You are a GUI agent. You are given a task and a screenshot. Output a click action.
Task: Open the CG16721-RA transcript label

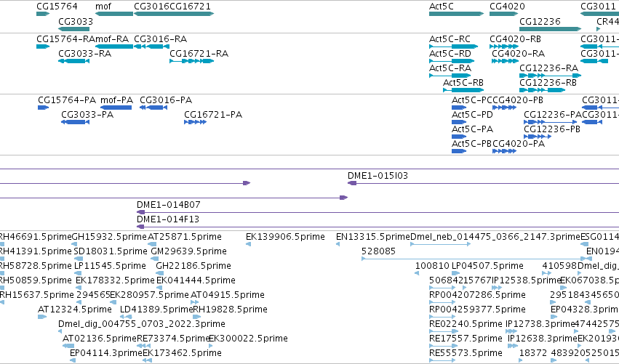[x=199, y=53]
